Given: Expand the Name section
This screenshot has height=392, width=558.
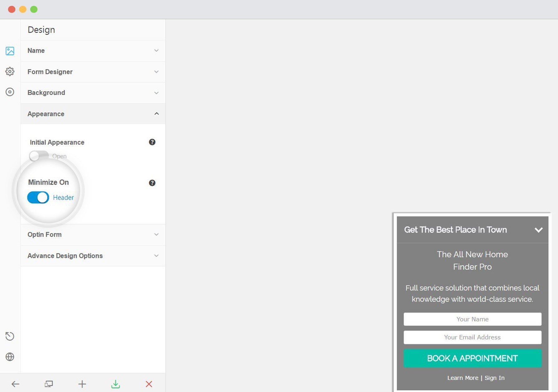Looking at the screenshot, I should [x=93, y=50].
